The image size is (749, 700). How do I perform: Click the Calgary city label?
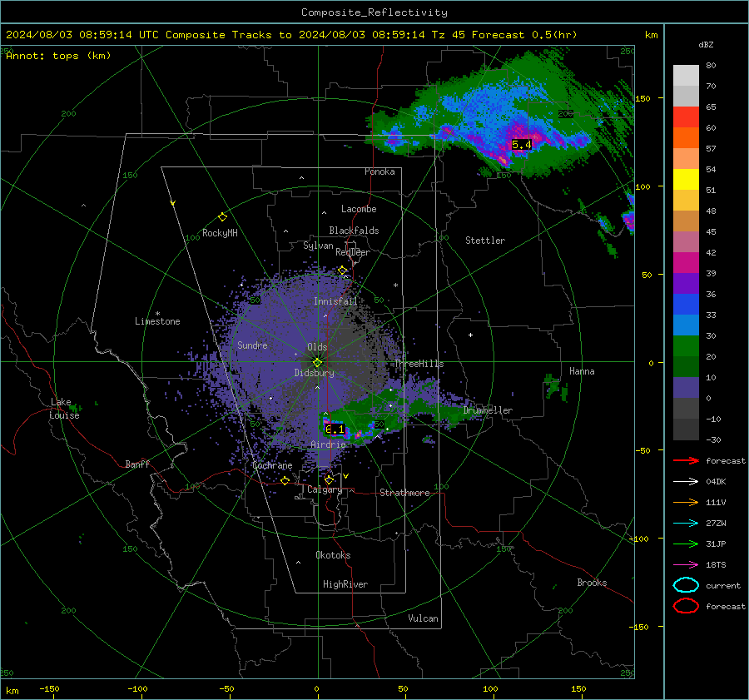[325, 489]
